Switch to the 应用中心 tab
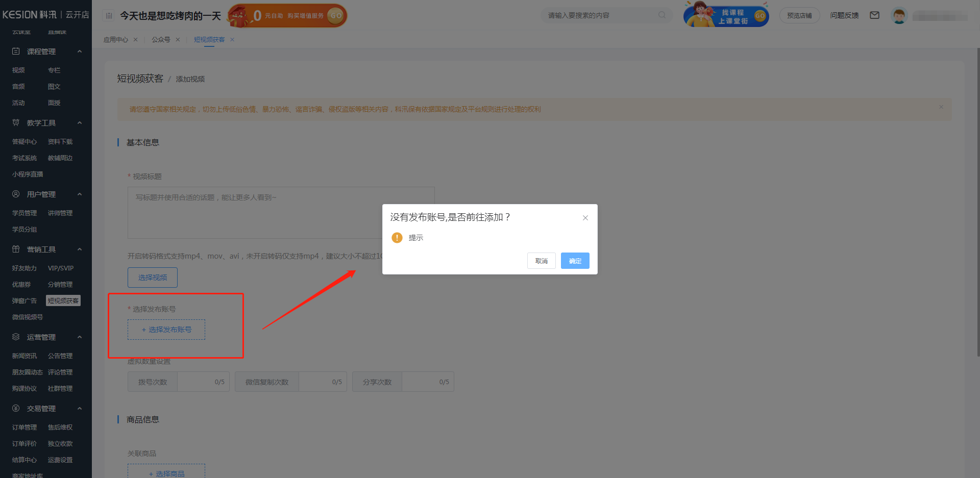This screenshot has width=980, height=478. tap(116, 40)
